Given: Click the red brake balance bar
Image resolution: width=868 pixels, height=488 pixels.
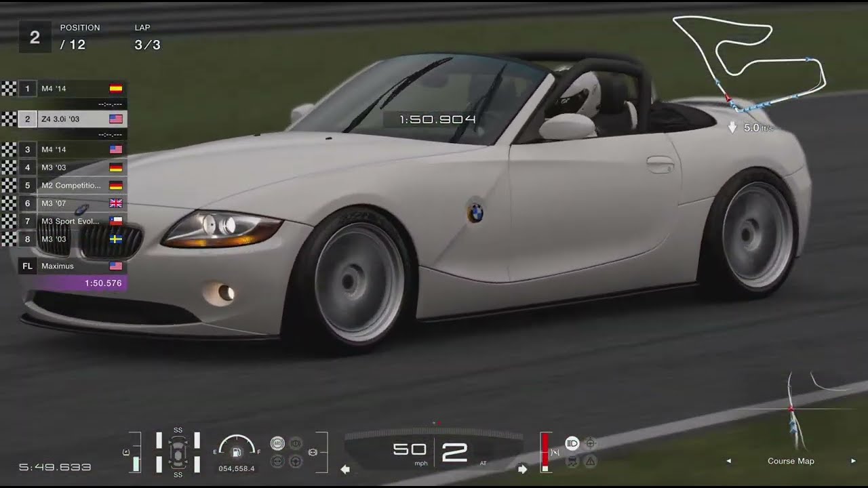Looking at the screenshot, I should pyautogui.click(x=544, y=451).
